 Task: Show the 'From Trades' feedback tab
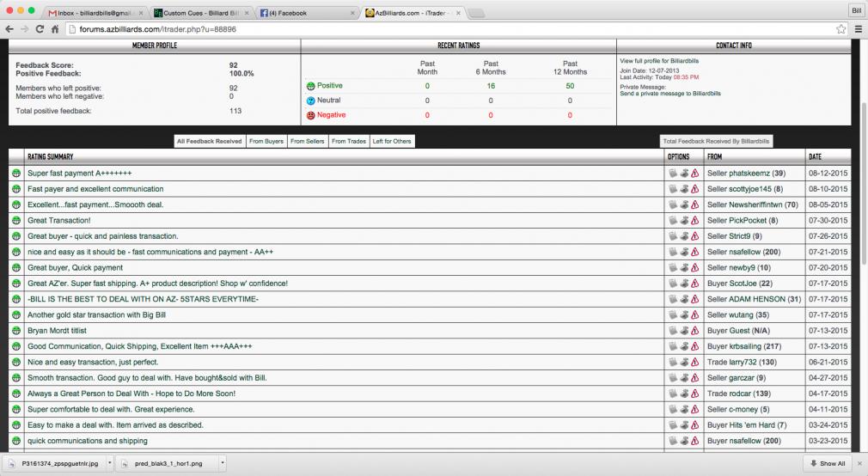coord(348,141)
